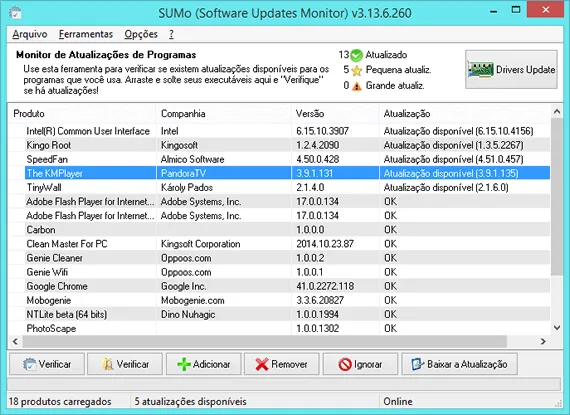The height and width of the screenshot is (415, 570).
Task: Click the yellow star Pequena atualiz. icon
Action: click(357, 70)
